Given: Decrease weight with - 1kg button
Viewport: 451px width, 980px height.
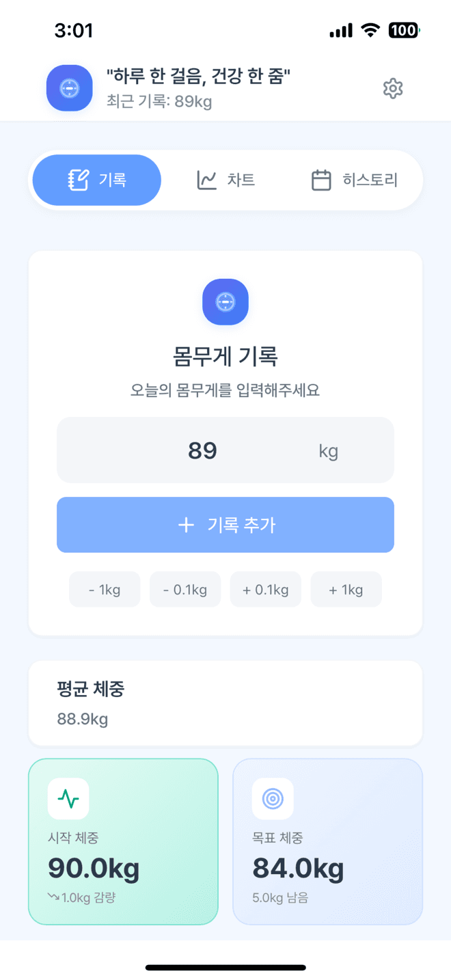Looking at the screenshot, I should [105, 589].
